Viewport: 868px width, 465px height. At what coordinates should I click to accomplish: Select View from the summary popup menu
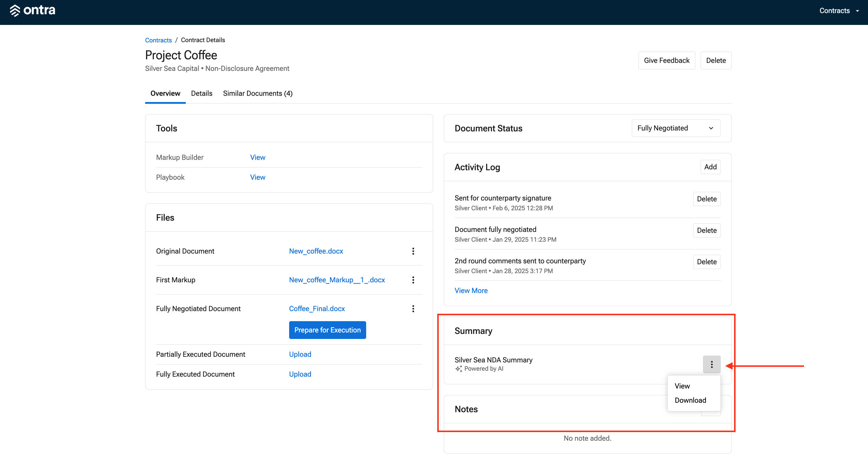[x=682, y=386]
